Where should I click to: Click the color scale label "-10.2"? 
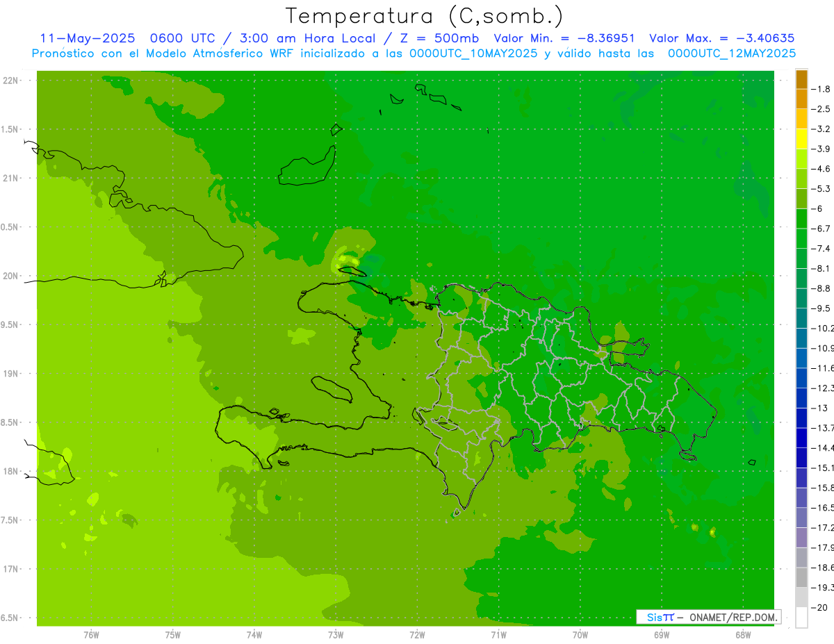823,329
